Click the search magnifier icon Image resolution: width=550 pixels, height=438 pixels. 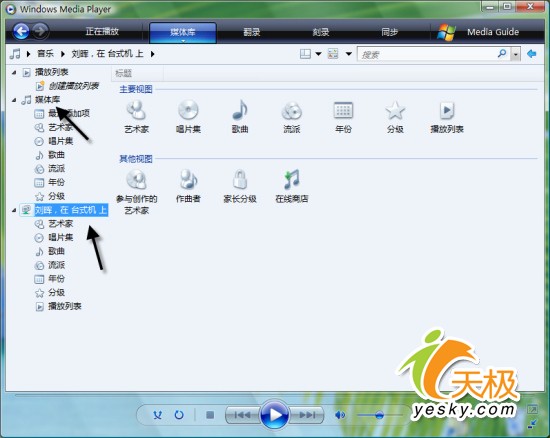[x=502, y=54]
